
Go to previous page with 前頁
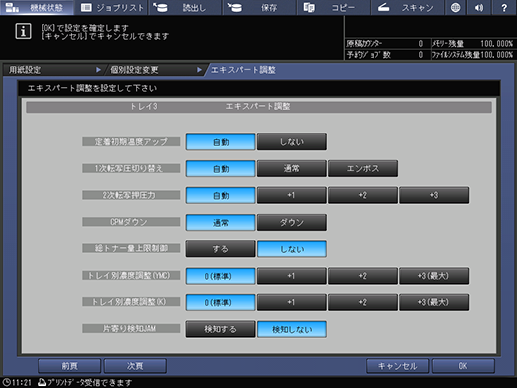(x=69, y=366)
